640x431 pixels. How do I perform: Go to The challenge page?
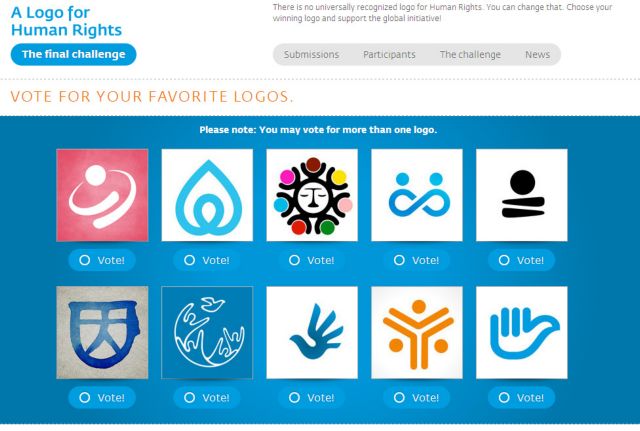(470, 54)
